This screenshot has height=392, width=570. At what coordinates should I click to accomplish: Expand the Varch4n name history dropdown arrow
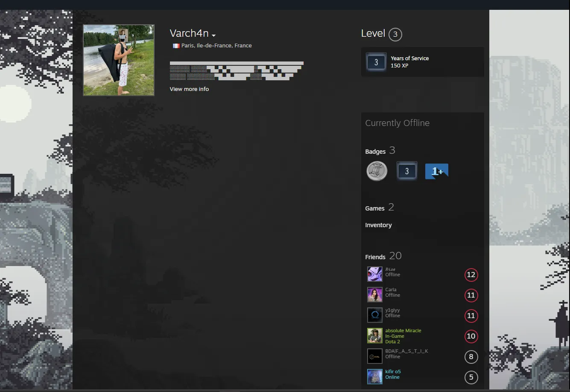[214, 35]
